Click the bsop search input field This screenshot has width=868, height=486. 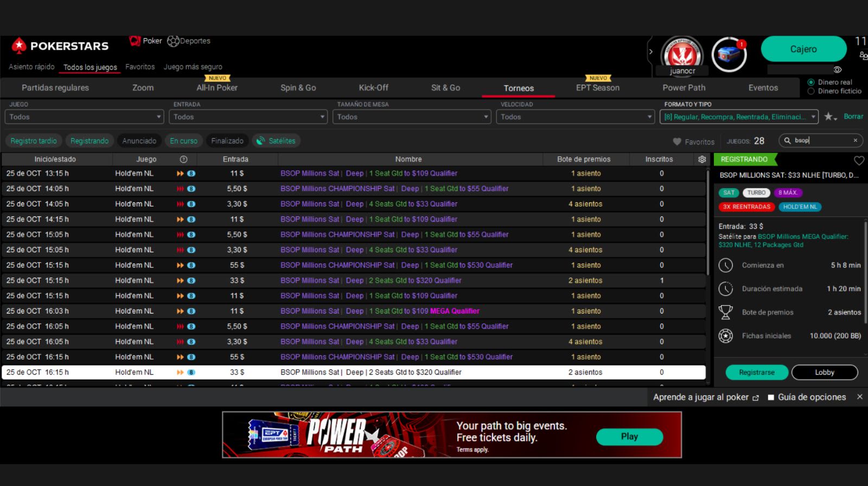click(821, 140)
